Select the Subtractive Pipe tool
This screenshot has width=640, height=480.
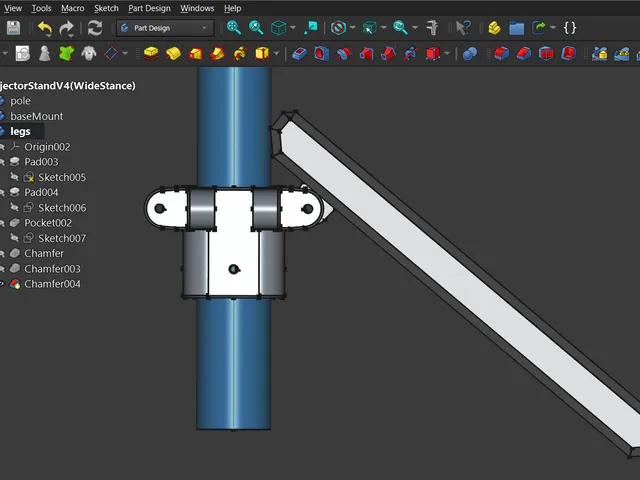click(388, 53)
